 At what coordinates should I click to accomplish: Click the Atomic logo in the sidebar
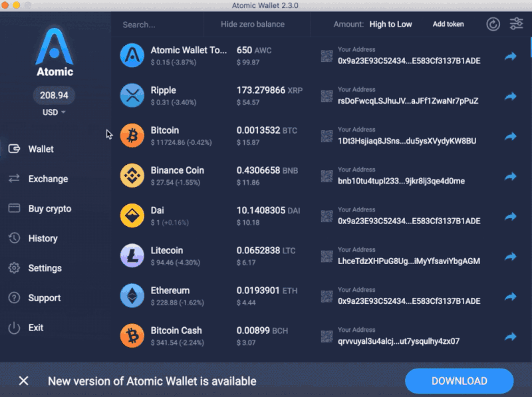pyautogui.click(x=55, y=52)
